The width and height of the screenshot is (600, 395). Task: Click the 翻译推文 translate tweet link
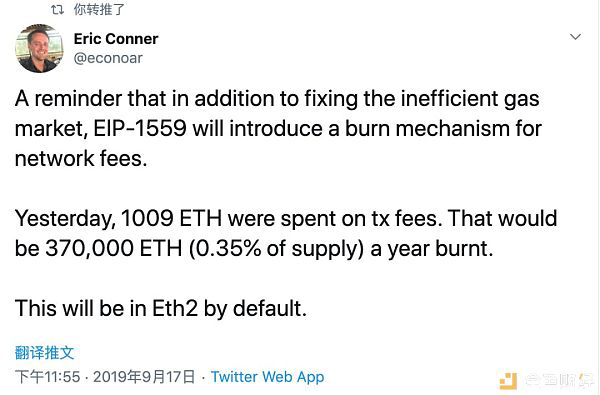pos(44,353)
